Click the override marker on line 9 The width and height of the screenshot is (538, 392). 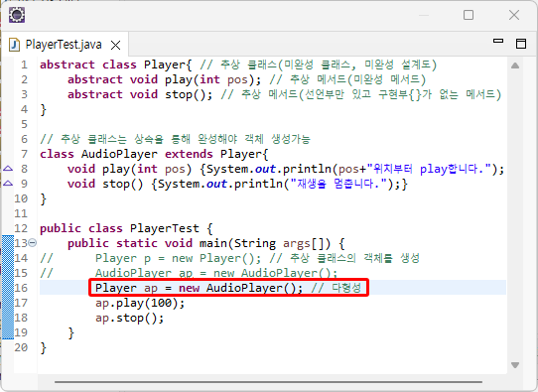[x=8, y=184]
